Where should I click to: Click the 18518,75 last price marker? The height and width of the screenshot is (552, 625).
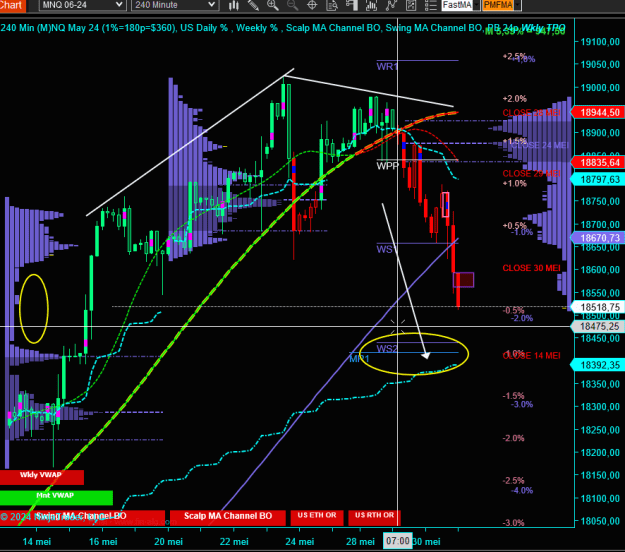pos(598,307)
